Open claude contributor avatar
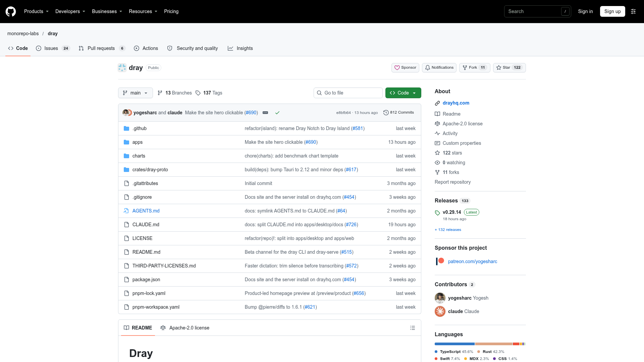644x362 pixels. tap(440, 311)
